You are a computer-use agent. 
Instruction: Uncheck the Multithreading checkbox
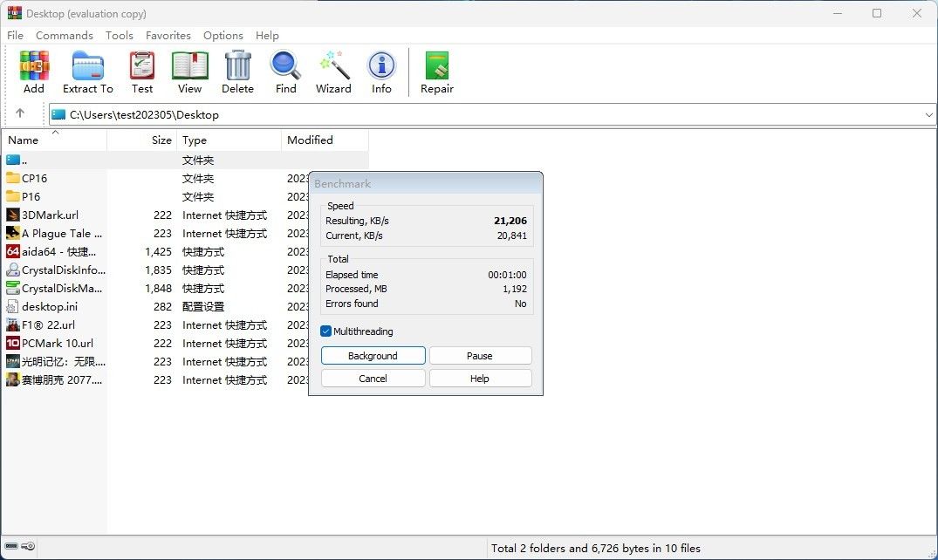tap(326, 331)
